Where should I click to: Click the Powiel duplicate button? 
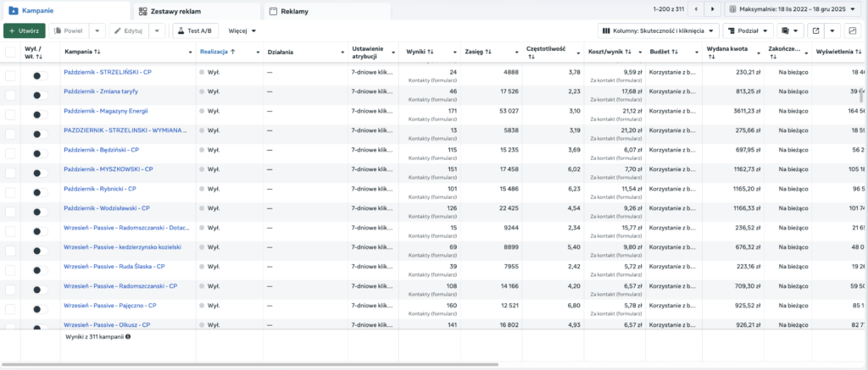pos(69,31)
